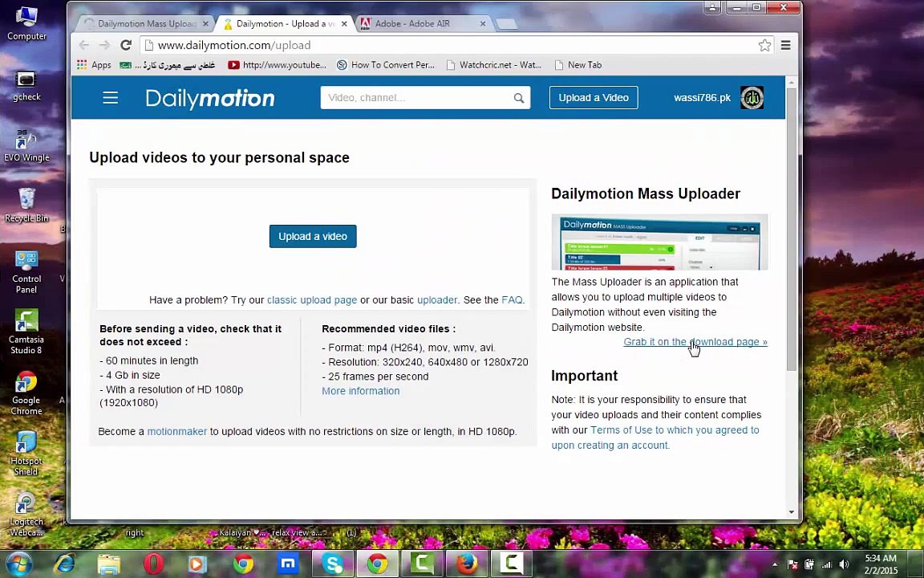Click the search magnifier icon
Image resolution: width=924 pixels, height=578 pixels.
(519, 98)
